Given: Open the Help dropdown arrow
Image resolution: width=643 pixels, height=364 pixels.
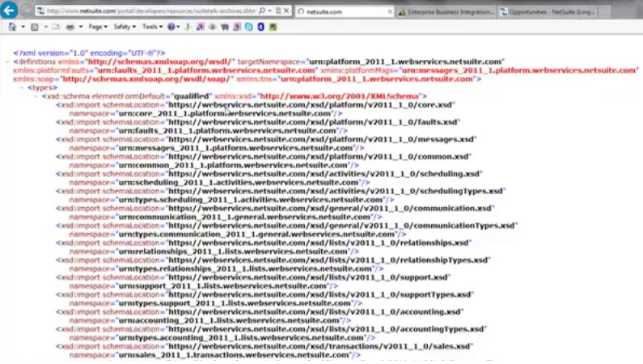Looking at the screenshot, I should pyautogui.click(x=178, y=27).
